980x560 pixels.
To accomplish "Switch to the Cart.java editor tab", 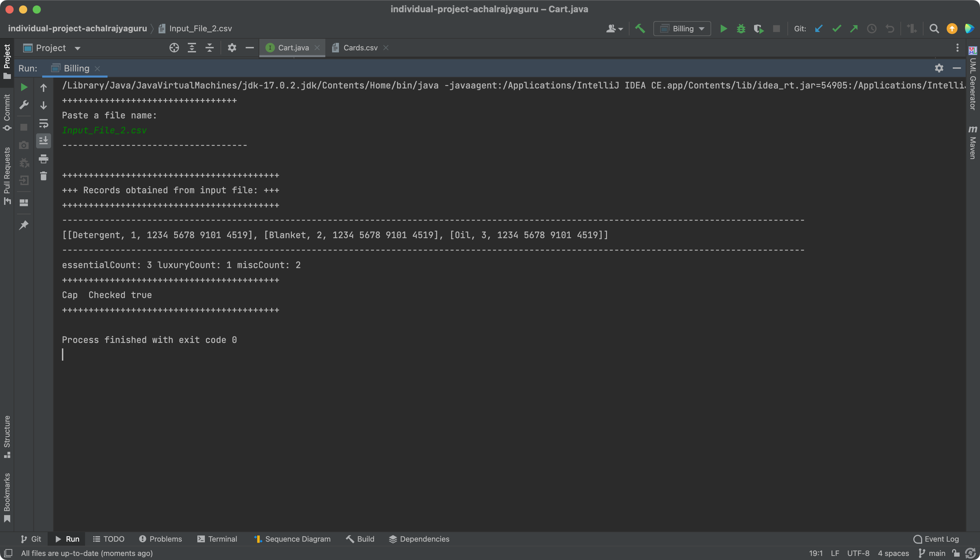I will (x=292, y=48).
